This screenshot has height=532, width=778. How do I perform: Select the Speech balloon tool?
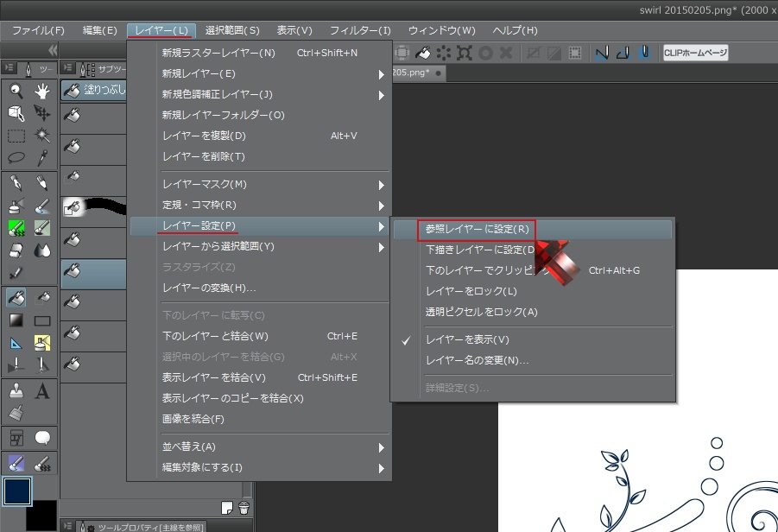(41, 438)
